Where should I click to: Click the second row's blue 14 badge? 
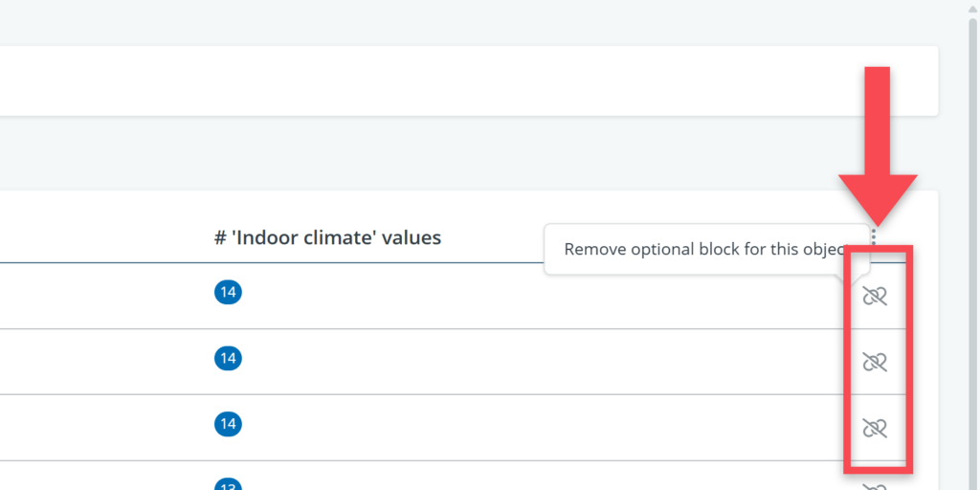point(228,358)
